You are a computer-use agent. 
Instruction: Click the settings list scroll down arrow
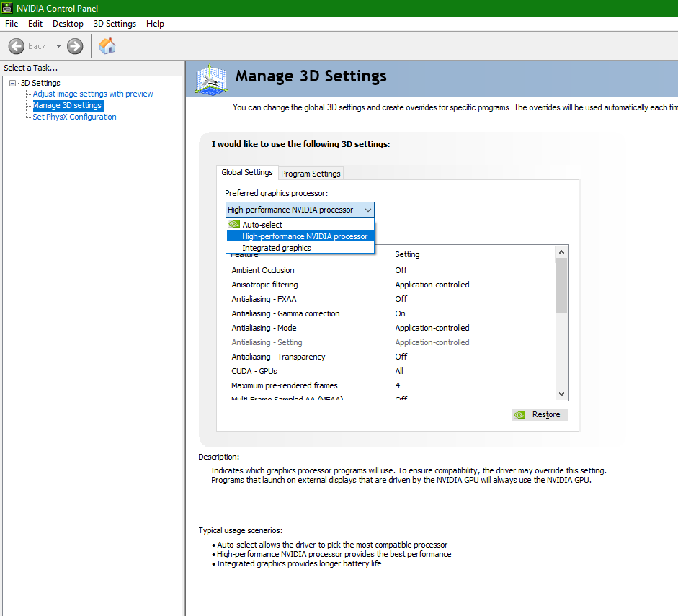(561, 394)
